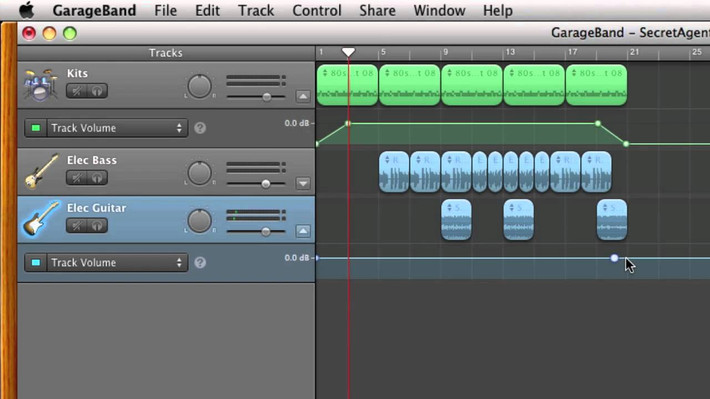The width and height of the screenshot is (710, 399).
Task: Mute the Elec Guitar track
Action: (x=77, y=226)
